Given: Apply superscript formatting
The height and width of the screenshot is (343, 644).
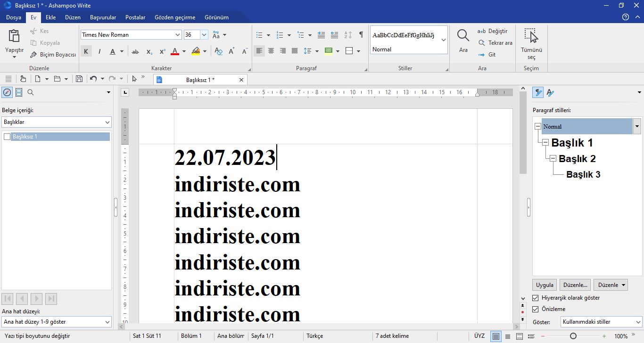Looking at the screenshot, I should pyautogui.click(x=162, y=51).
